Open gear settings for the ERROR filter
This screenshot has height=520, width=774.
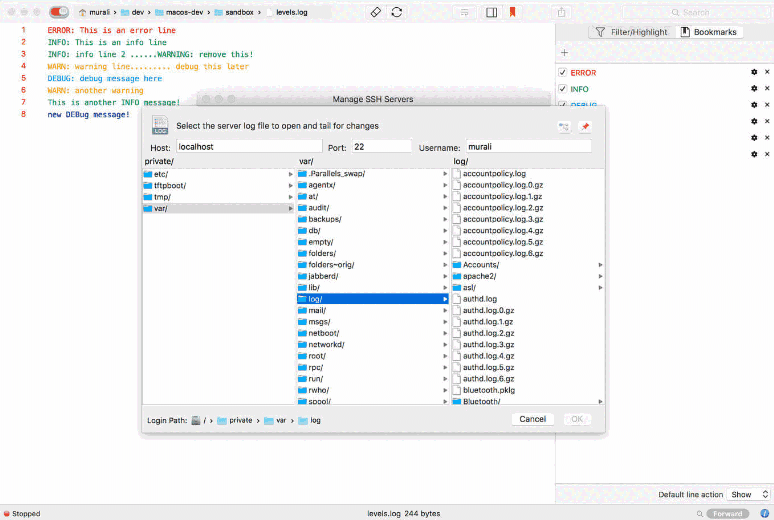[x=754, y=73]
